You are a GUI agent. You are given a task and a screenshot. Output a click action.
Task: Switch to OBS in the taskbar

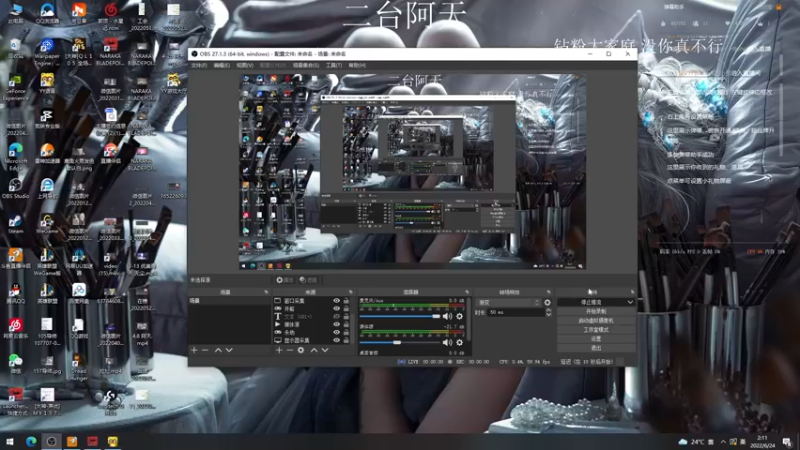coord(51,441)
